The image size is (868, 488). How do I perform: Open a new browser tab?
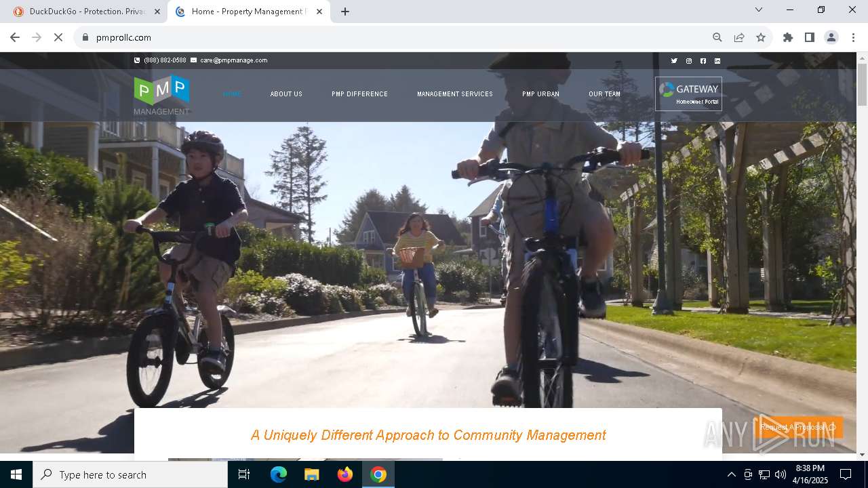tap(345, 12)
